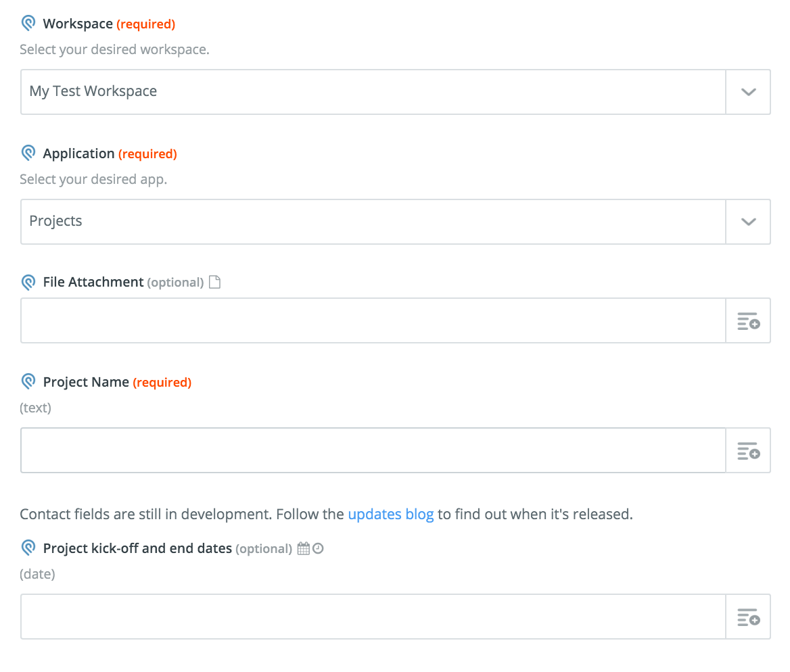Screen dimensions: 790x672
Task: Click the app logo icon beside File Attachment
Action: (x=28, y=282)
